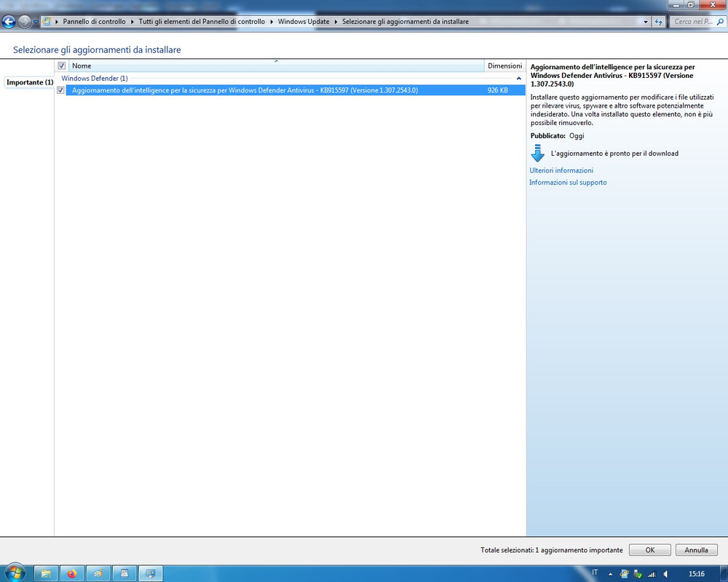
Task: Show hidden tray icons arrow
Action: [611, 574]
